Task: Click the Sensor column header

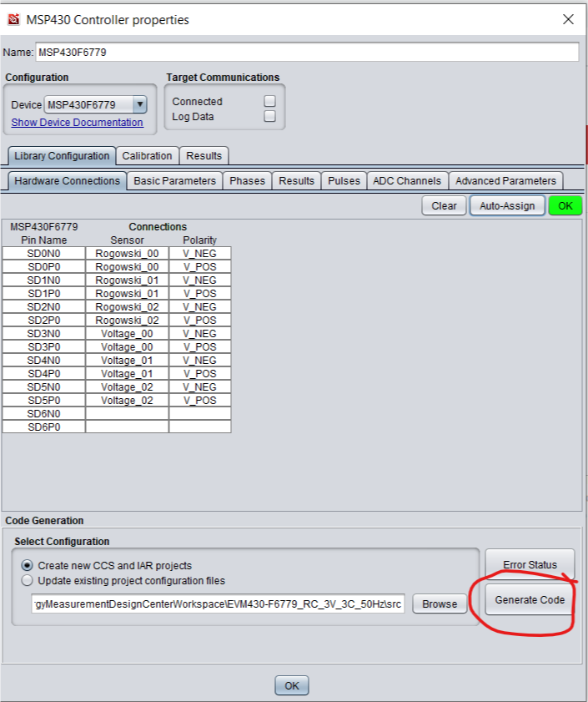Action: [x=127, y=240]
